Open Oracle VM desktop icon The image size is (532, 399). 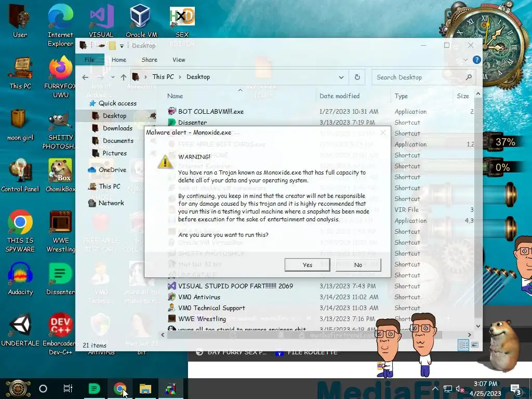[141, 20]
